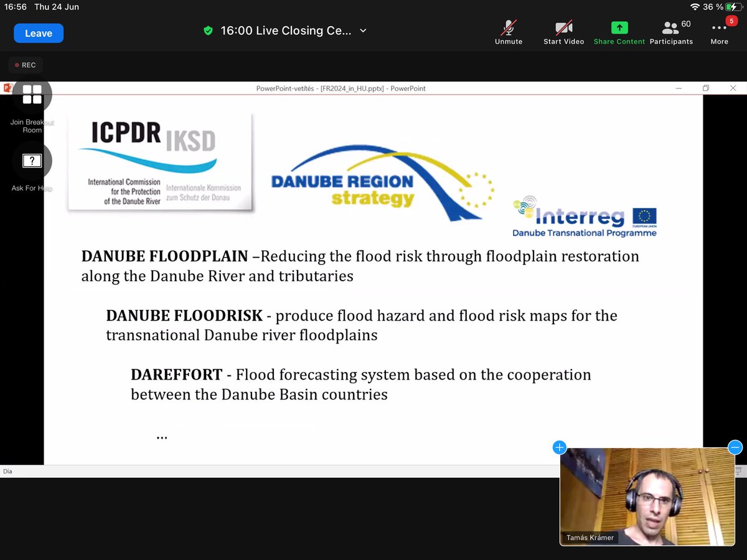Click the shared PowerPoint restore window button
This screenshot has width=747, height=560.
tap(706, 88)
